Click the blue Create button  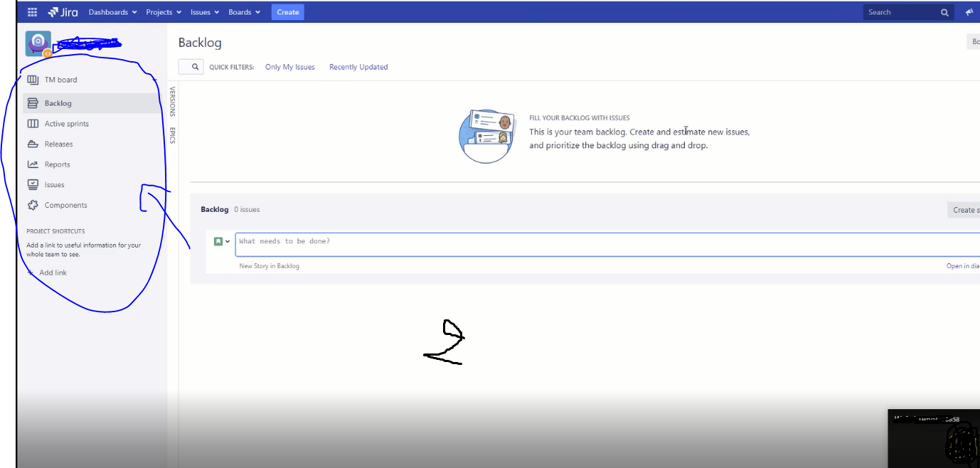[x=288, y=12]
